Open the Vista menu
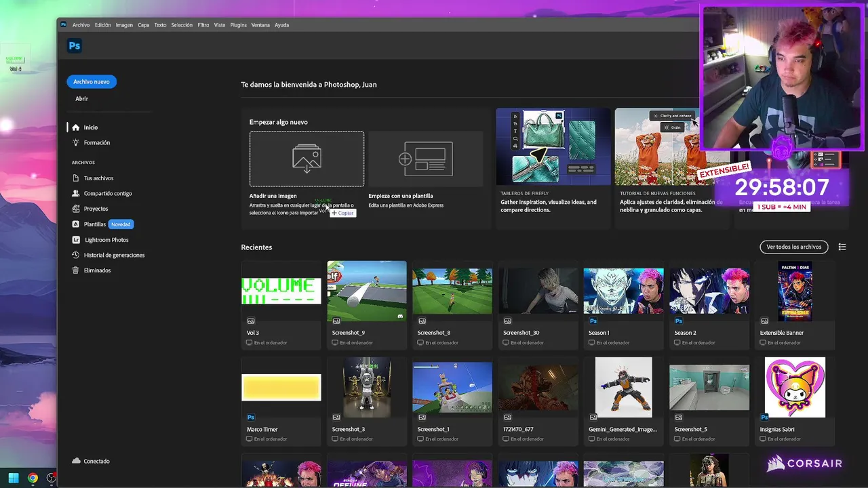Screen dimensions: 868x488 (x=220, y=25)
